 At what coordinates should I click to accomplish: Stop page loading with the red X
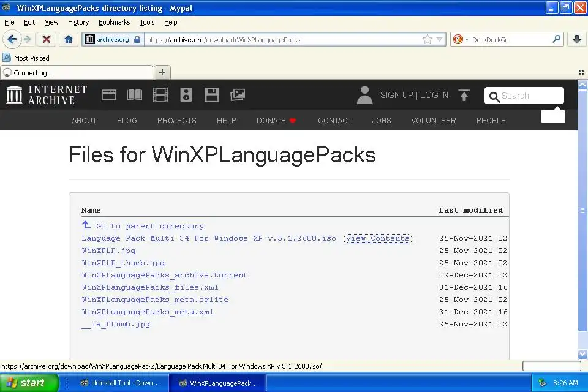(x=47, y=39)
